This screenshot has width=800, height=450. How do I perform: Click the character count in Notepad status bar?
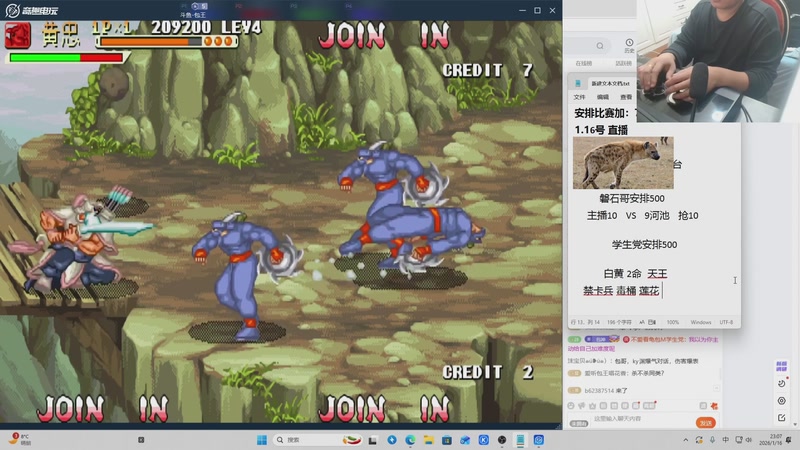click(x=619, y=322)
